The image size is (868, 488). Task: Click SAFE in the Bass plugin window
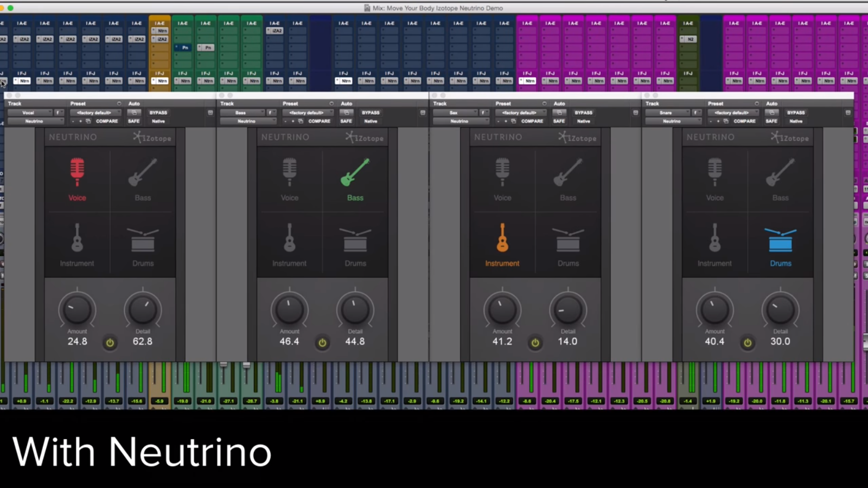point(346,121)
